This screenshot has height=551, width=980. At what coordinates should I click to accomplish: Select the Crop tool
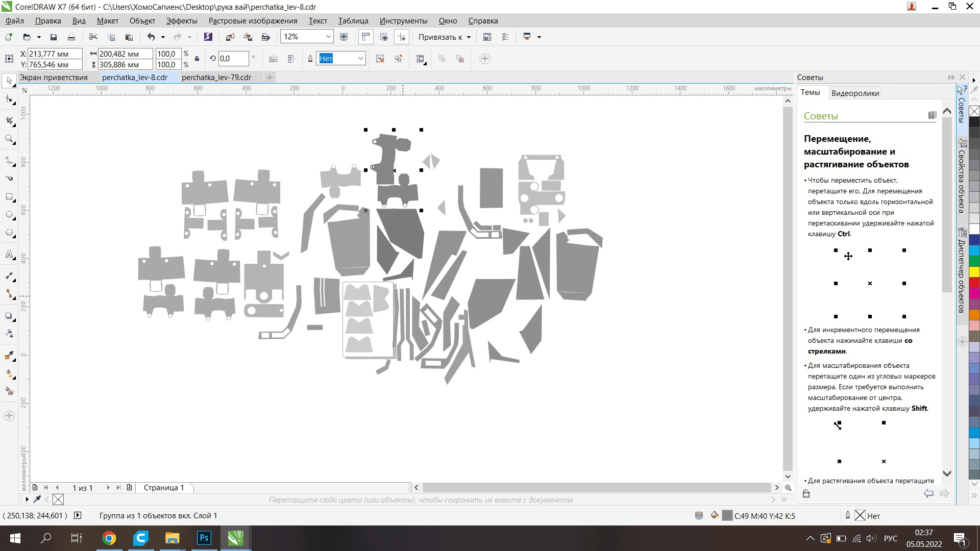pyautogui.click(x=9, y=120)
